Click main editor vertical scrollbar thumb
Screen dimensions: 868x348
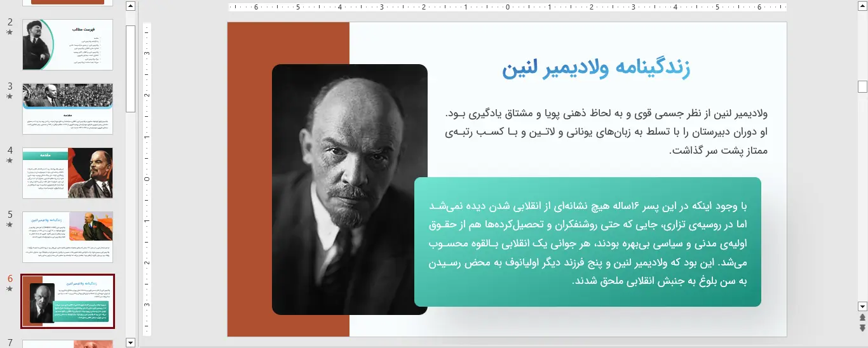click(x=862, y=87)
